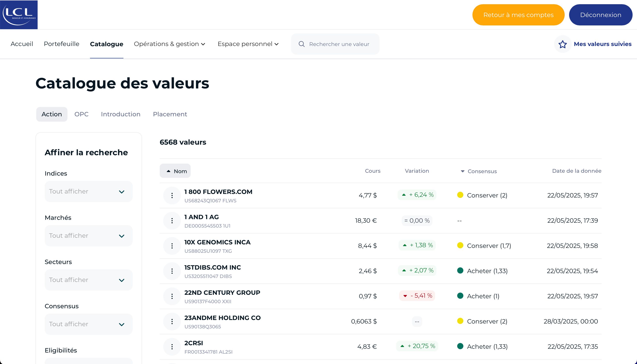Click yellow consensus dot for 1 800 FLOWERS.COM
This screenshot has width=637, height=364.
click(460, 195)
